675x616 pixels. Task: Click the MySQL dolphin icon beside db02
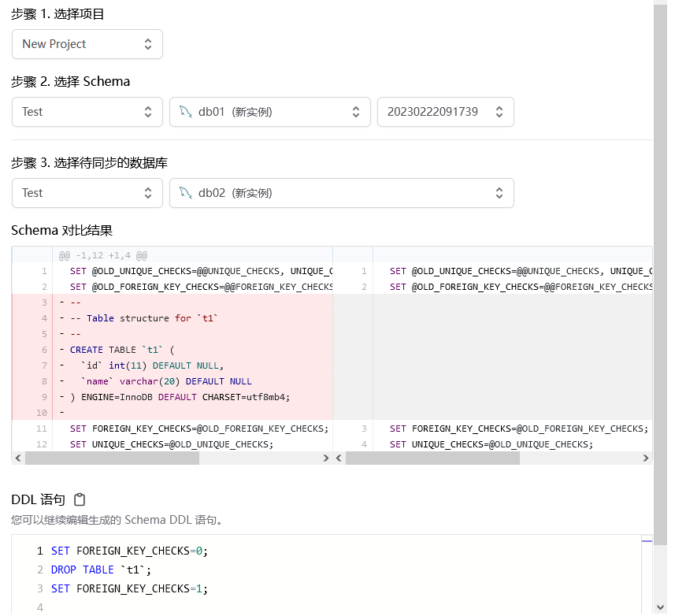coord(186,193)
